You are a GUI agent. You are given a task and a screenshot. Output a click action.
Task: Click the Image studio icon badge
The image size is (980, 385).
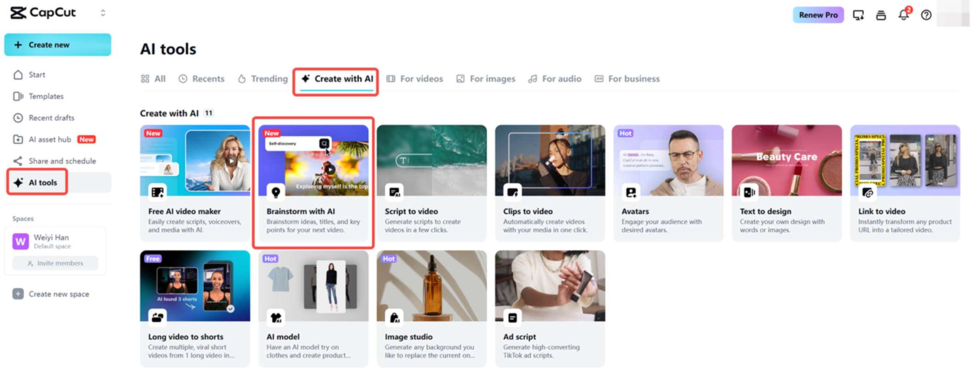pos(394,318)
